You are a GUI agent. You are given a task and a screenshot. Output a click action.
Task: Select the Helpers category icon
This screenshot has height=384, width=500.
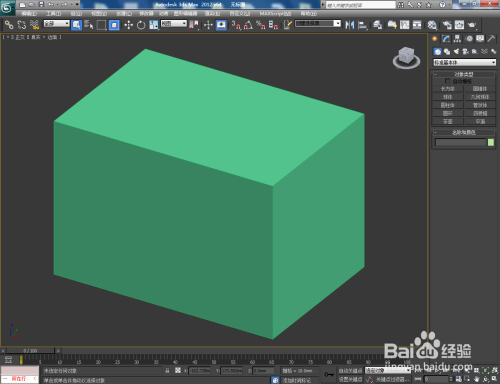coord(475,51)
